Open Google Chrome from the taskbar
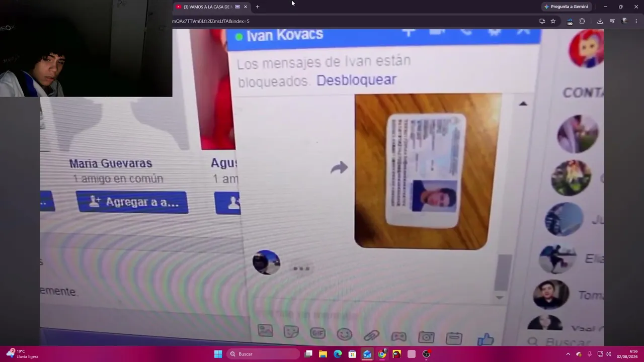The image size is (644, 362). (x=382, y=354)
